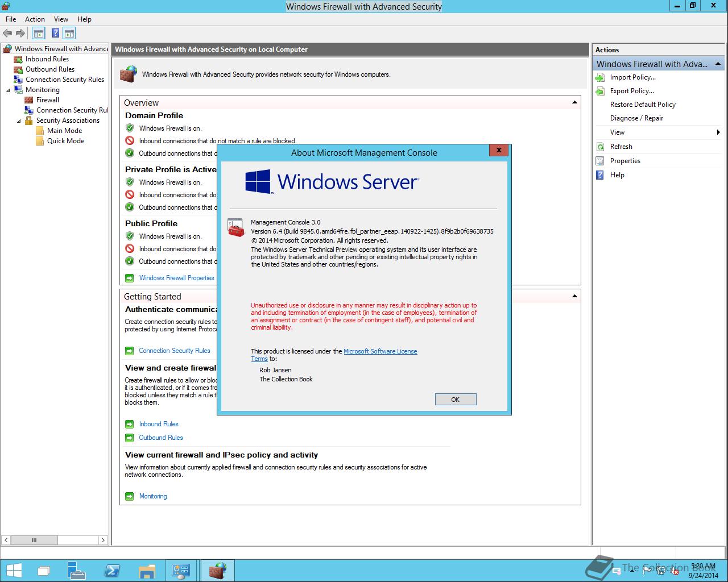Image resolution: width=728 pixels, height=582 pixels.
Task: Open the Action menu
Action: pyautogui.click(x=35, y=19)
